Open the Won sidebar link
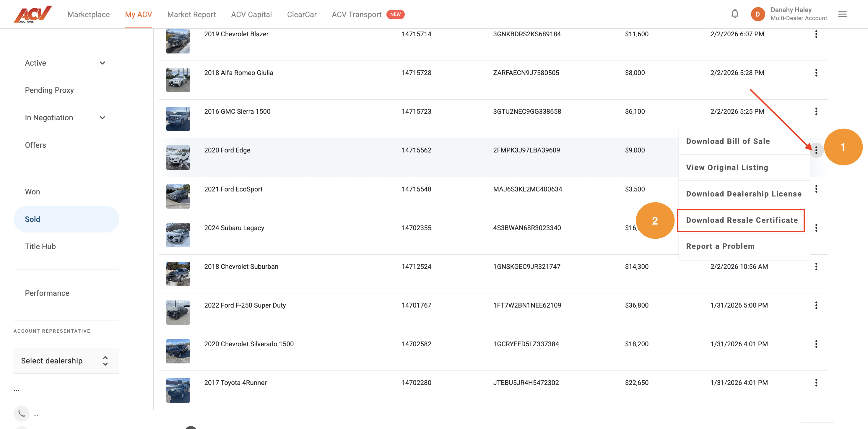Screen dimensions: 868x429 pos(32,192)
